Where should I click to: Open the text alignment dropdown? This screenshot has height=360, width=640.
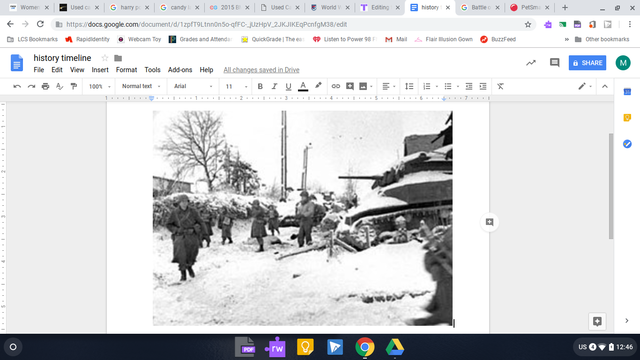pyautogui.click(x=389, y=86)
